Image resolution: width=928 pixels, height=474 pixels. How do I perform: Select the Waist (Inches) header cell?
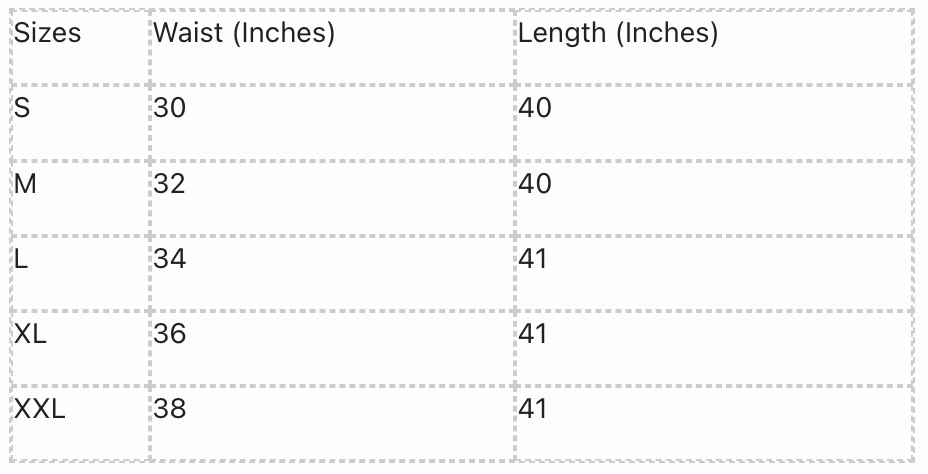244,33
